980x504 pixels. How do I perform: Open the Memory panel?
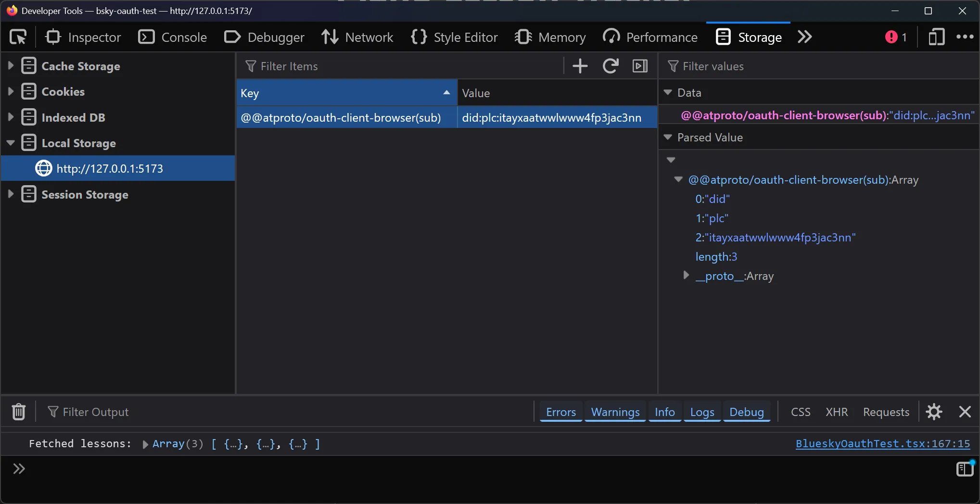[x=551, y=37]
